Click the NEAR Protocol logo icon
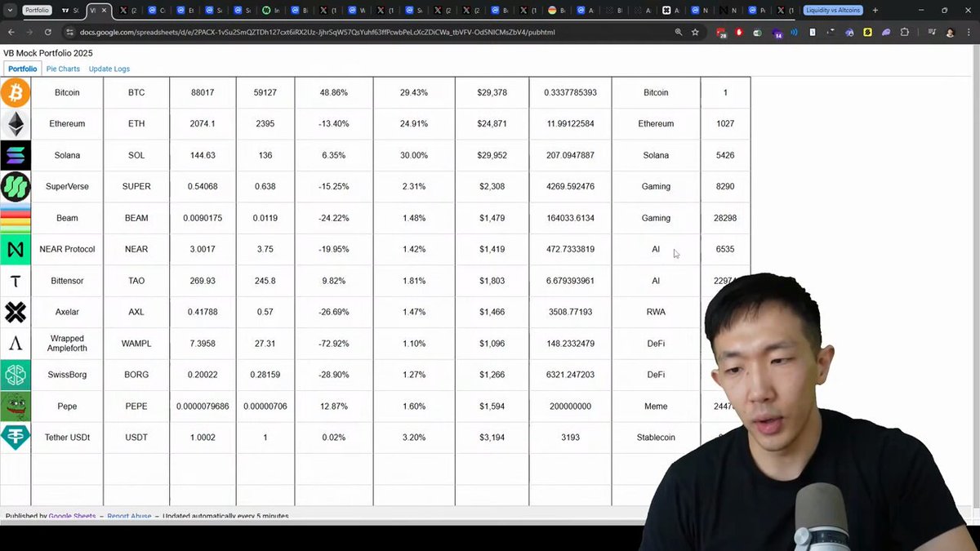The width and height of the screenshot is (980, 551). click(x=16, y=249)
